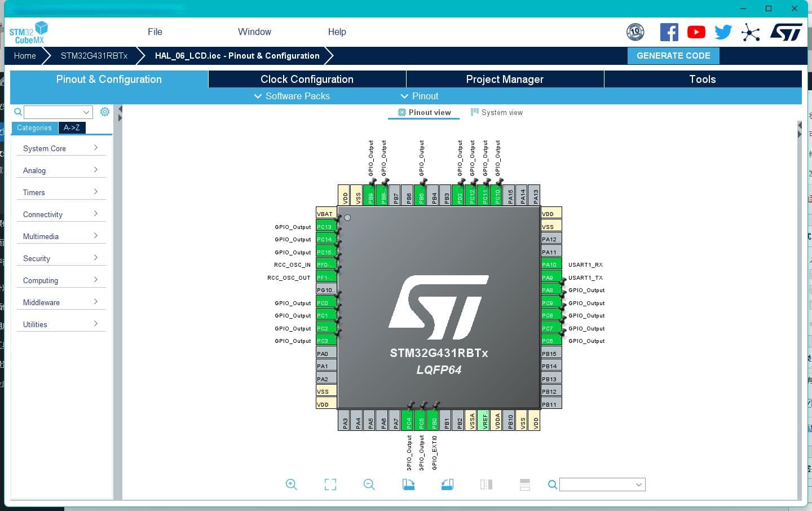This screenshot has height=511, width=812.
Task: Expand the Security category
Action: [61, 258]
